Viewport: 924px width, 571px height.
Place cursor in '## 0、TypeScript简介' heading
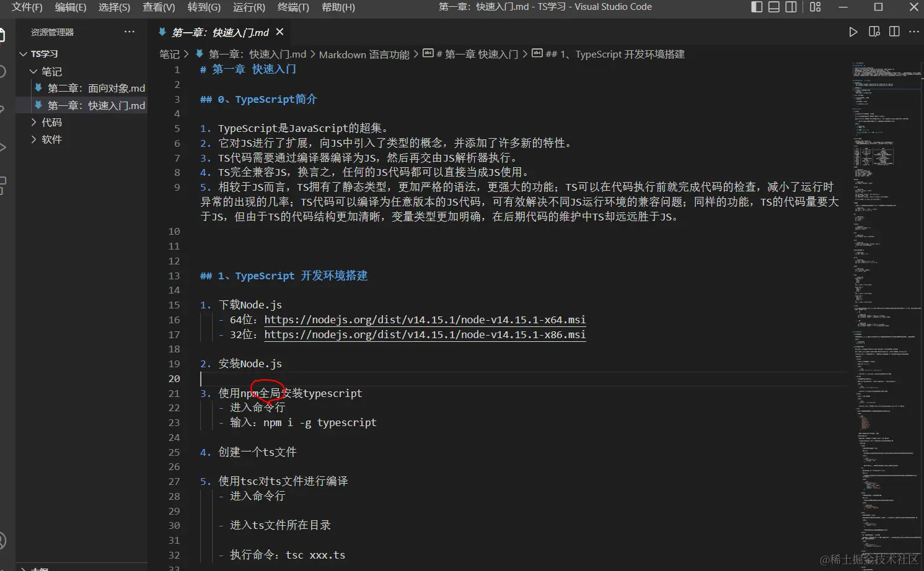258,99
